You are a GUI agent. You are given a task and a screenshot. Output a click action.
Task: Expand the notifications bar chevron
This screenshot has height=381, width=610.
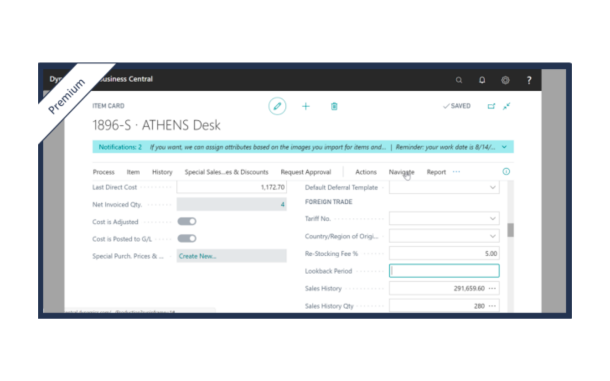point(504,147)
